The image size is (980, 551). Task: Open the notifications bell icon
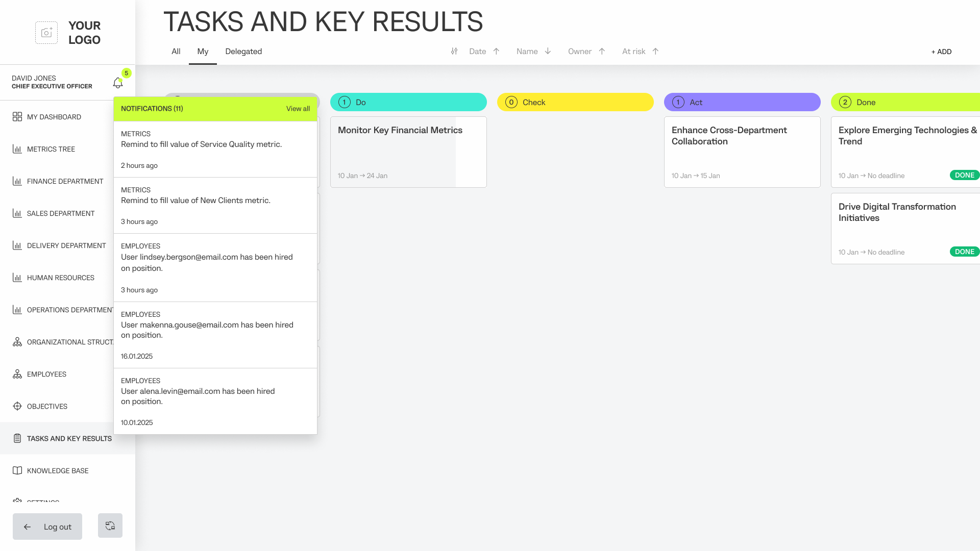pyautogui.click(x=118, y=82)
